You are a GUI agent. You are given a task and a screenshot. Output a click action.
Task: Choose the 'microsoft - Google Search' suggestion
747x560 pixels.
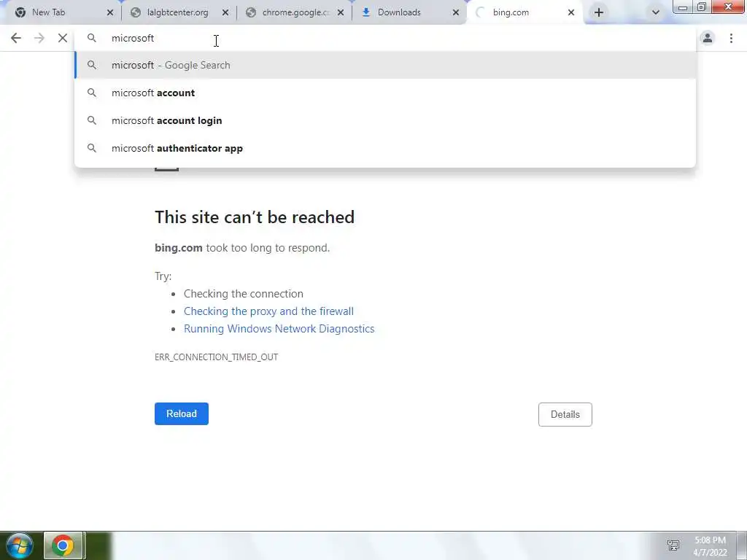[x=385, y=65]
